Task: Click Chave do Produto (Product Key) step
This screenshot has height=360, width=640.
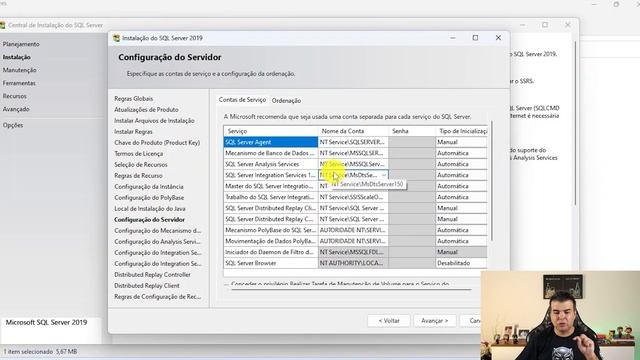Action: 157,143
